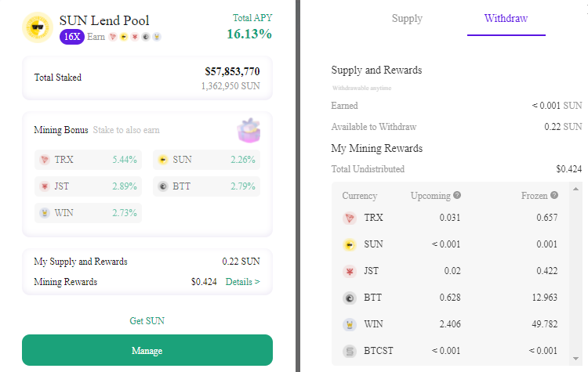Switch to the Supply tab
The image size is (588, 372).
pyautogui.click(x=407, y=18)
